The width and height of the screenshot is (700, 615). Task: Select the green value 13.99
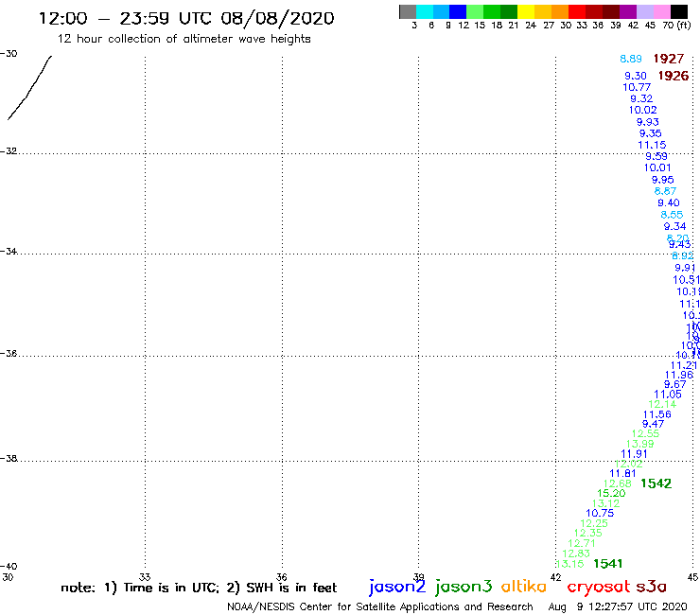639,444
